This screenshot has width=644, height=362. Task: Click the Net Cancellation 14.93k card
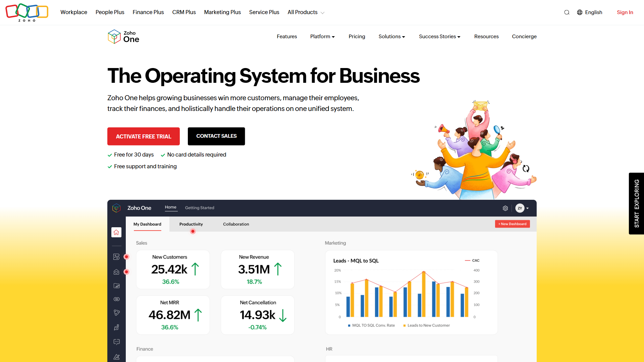click(258, 315)
